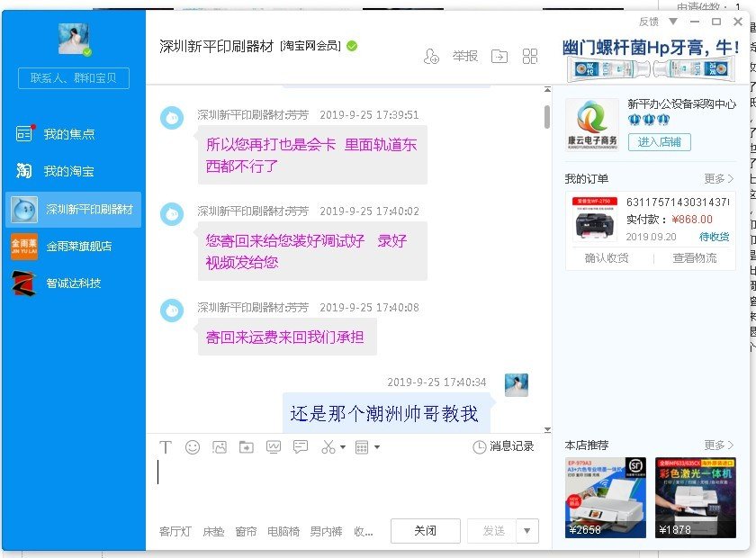Expand the table icon dropdown in toolbar
Screen dimensions: 756x558
(x=376, y=447)
